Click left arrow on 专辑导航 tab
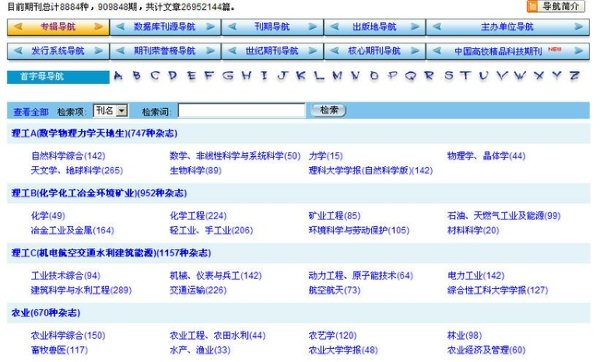The height and width of the screenshot is (362, 600). tap(18, 27)
